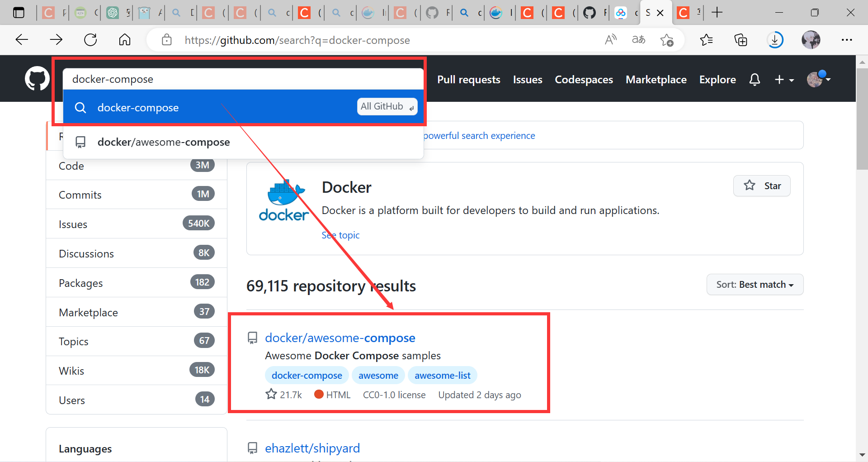Screen dimensions: 868x462
Task: Click the awesome topic tag
Action: [x=378, y=376]
